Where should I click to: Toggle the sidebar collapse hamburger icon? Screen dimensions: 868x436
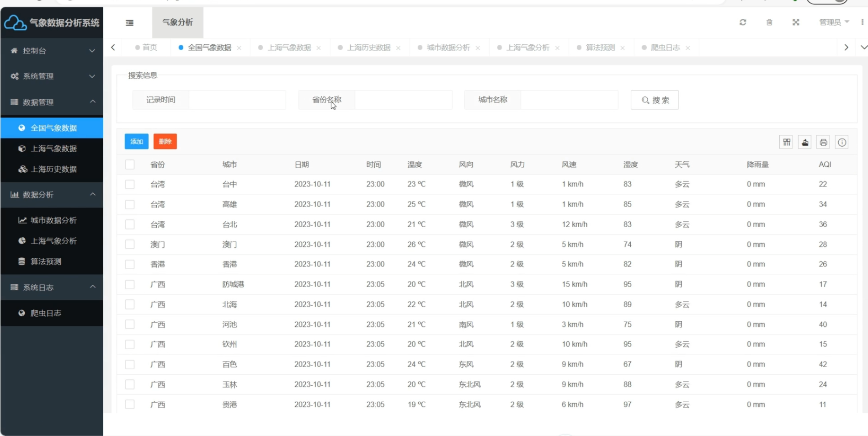pos(130,22)
